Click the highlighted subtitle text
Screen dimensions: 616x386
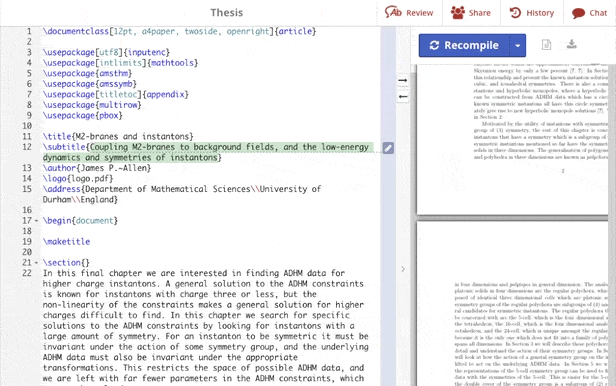207,152
